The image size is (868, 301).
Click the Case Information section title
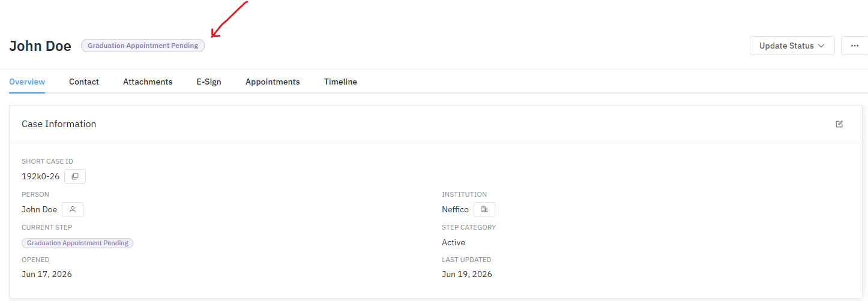59,124
